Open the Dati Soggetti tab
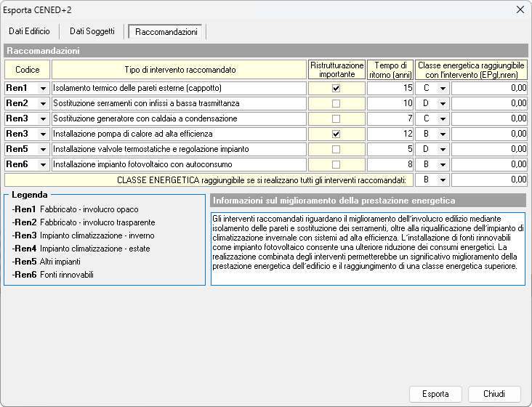Viewport: 532px width, 407px height. [92, 31]
